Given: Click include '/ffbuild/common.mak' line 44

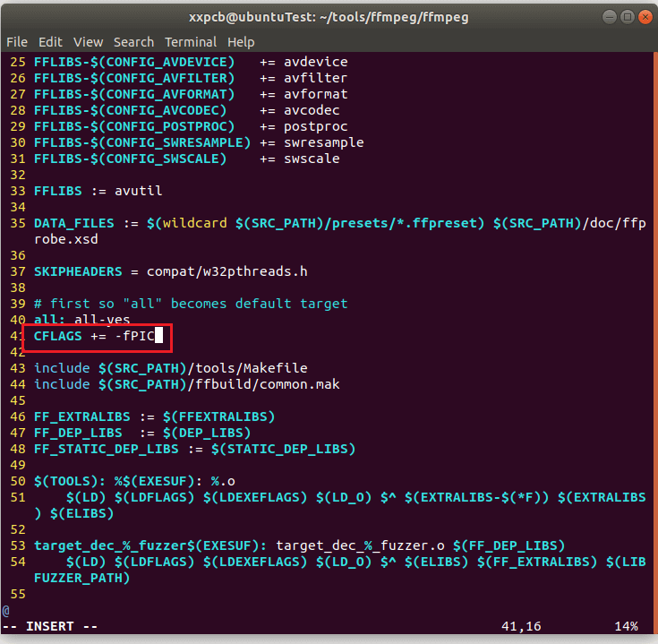Looking at the screenshot, I should [187, 384].
